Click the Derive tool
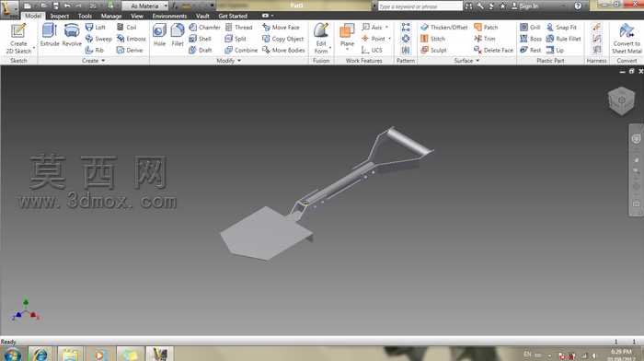Image resolution: width=644 pixels, height=361 pixels. [130, 50]
